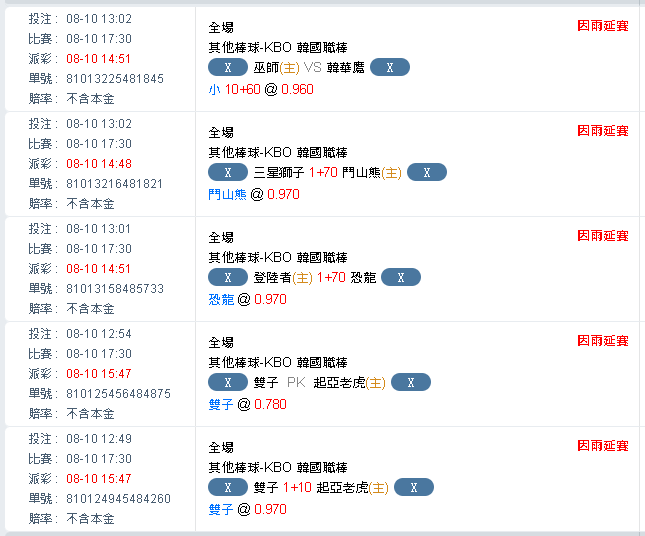The width and height of the screenshot is (645, 536).
Task: Open the blue 鬥山熊 pick link
Action: point(227,194)
